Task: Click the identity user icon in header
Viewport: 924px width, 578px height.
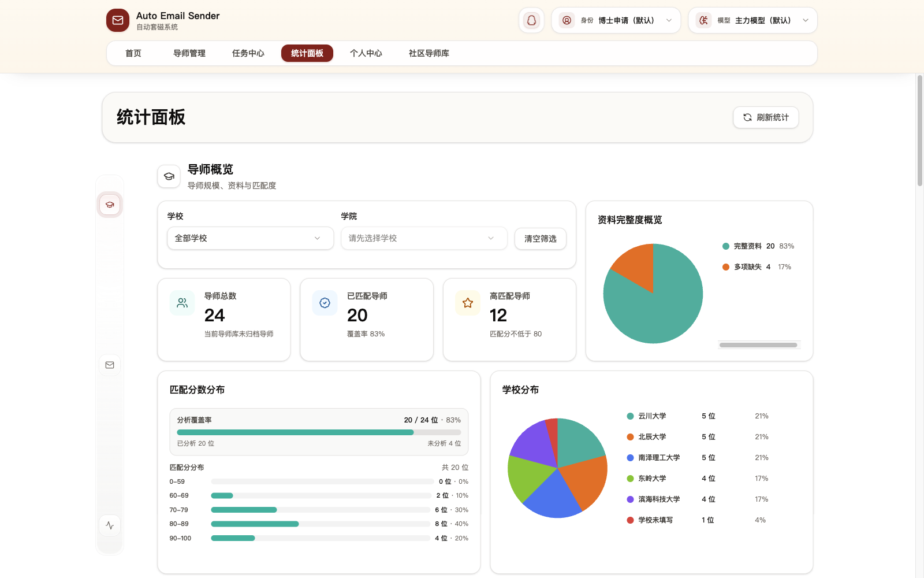Action: click(x=567, y=20)
